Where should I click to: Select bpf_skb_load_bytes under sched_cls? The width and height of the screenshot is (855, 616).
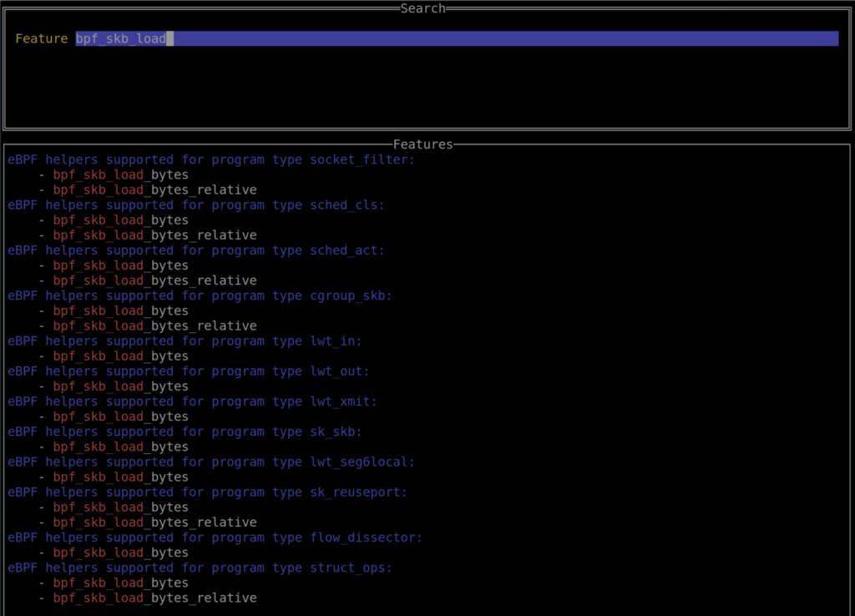(119, 220)
